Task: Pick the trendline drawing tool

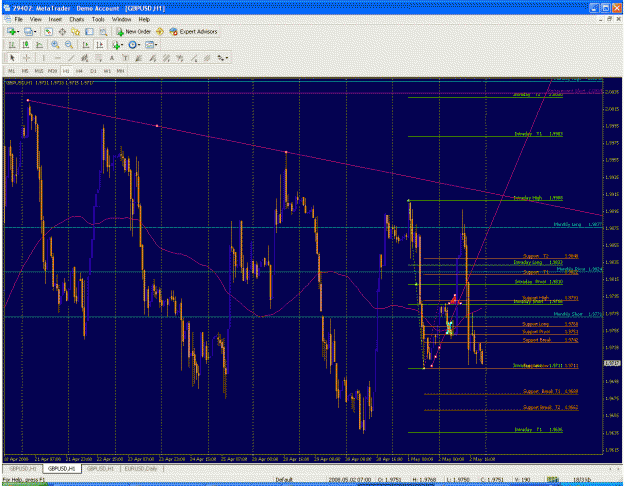Action: [x=71, y=58]
